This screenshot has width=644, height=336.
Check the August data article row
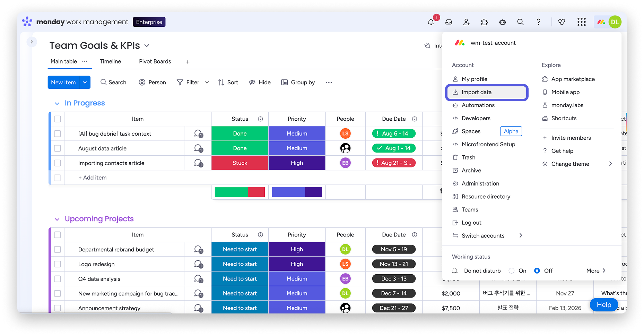[x=58, y=148]
